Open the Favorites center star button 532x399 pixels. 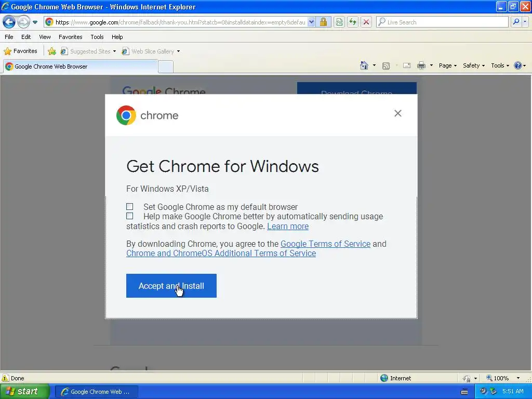point(20,51)
